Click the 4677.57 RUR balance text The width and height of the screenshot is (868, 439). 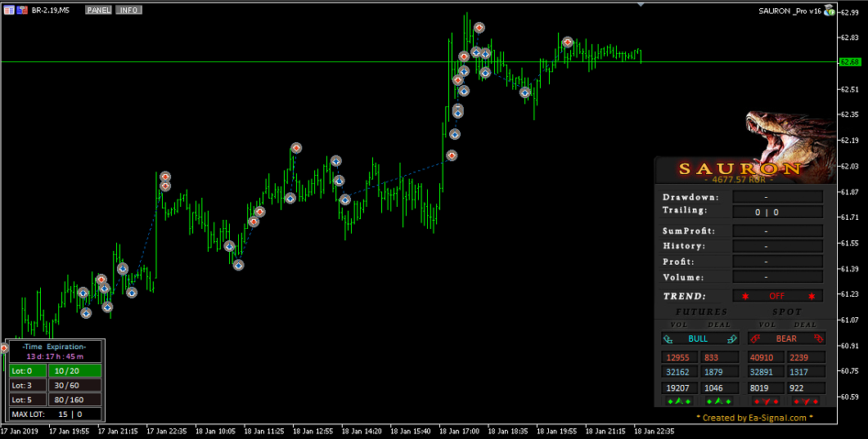[x=739, y=180]
